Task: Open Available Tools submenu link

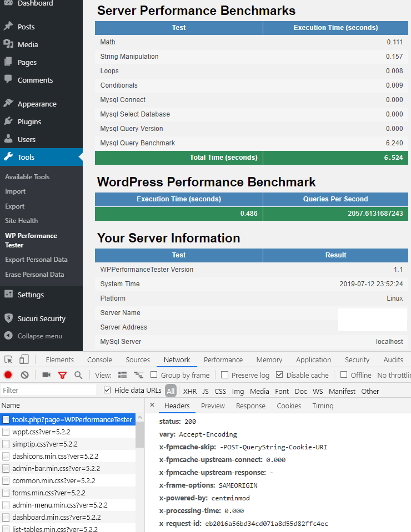Action: click(x=27, y=177)
